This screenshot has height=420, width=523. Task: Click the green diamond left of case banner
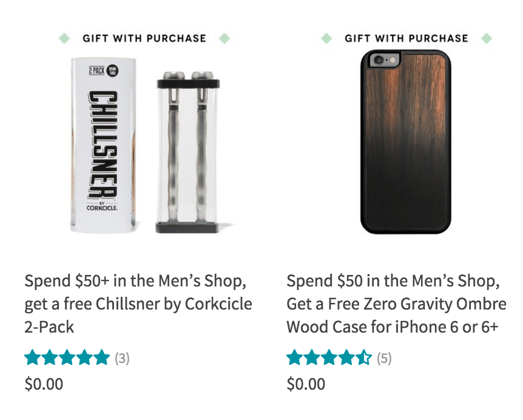point(326,38)
